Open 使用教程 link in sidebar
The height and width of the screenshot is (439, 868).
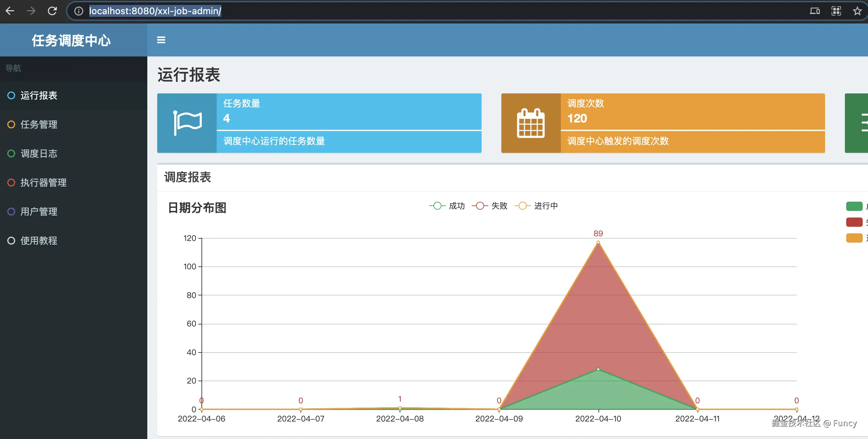(x=39, y=241)
